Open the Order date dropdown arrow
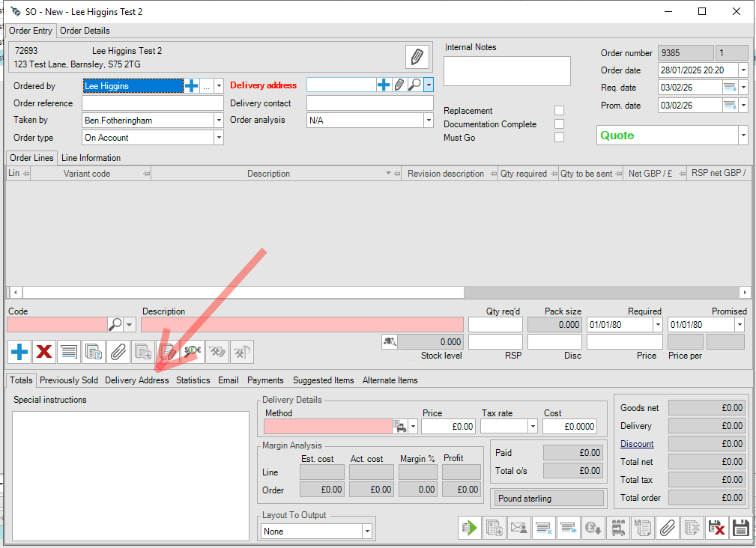The height and width of the screenshot is (548, 756). tap(743, 70)
